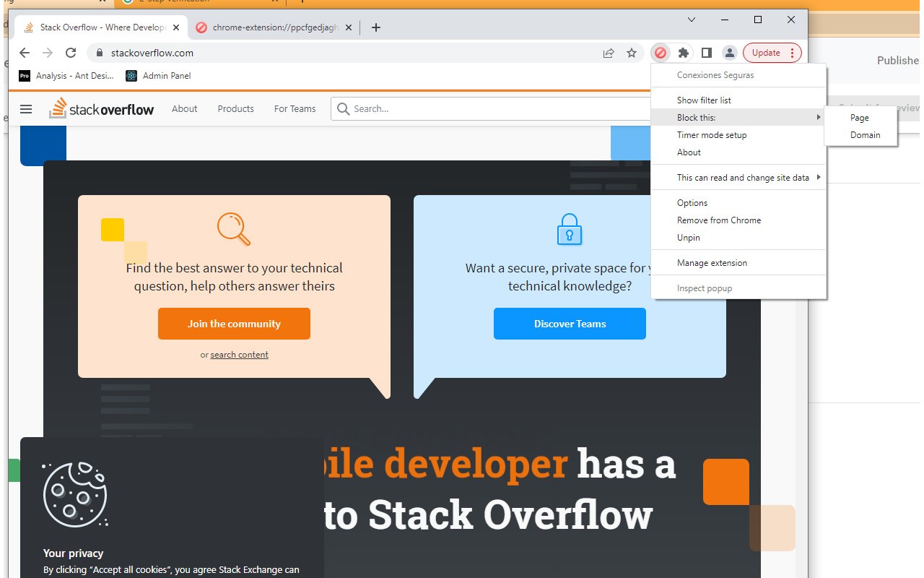Choose Page from Block this submenu
Viewport: 924px width, 578px height.
pos(860,118)
